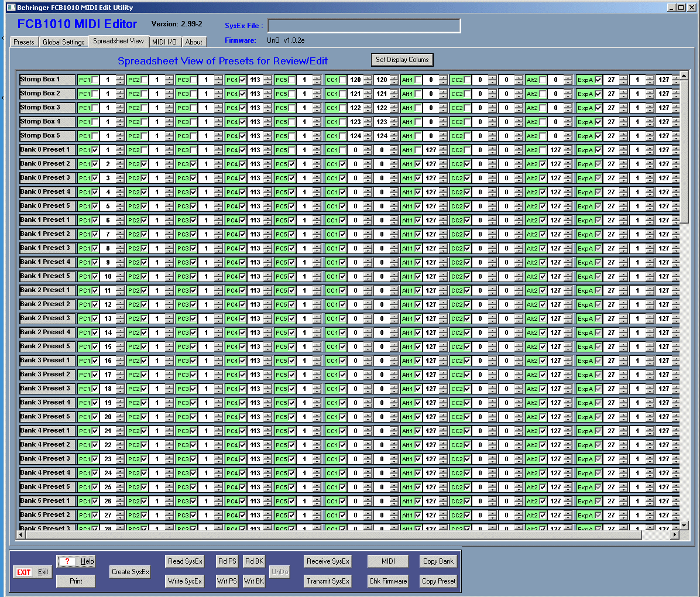This screenshot has width=700, height=597.
Task: Click Create SysEx button
Action: tap(131, 572)
